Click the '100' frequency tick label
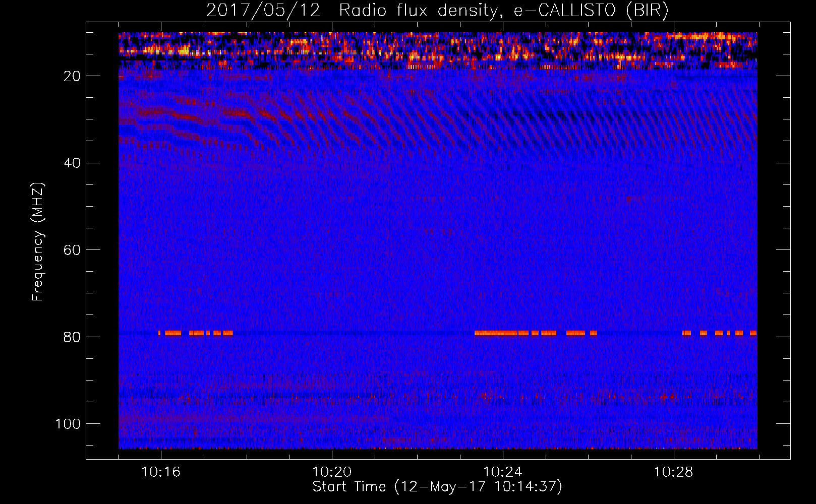This screenshot has width=816, height=504. [68, 424]
